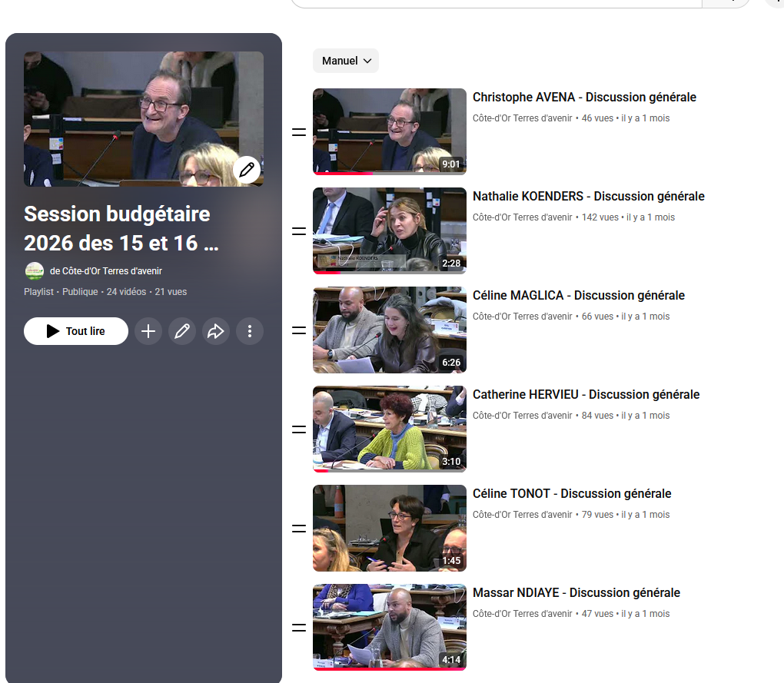Click the Publique visibility label
Screen dimensions: 784x683
click(80, 291)
